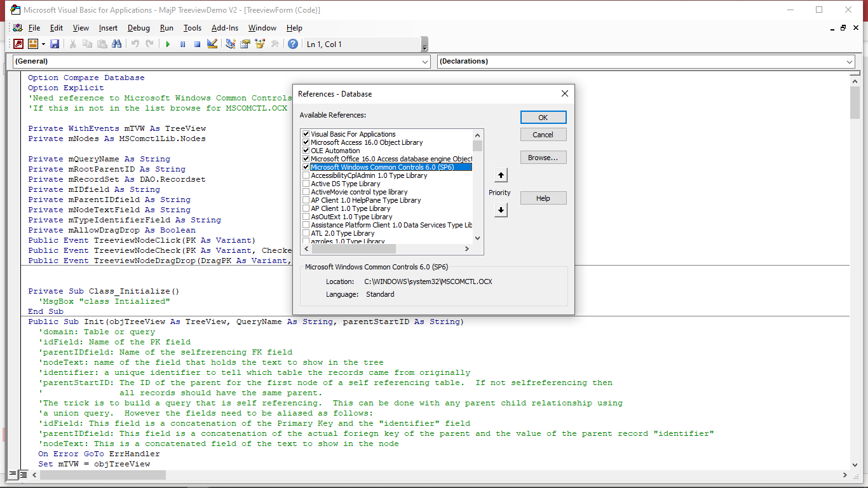Click the Break pause icon

pos(182,44)
